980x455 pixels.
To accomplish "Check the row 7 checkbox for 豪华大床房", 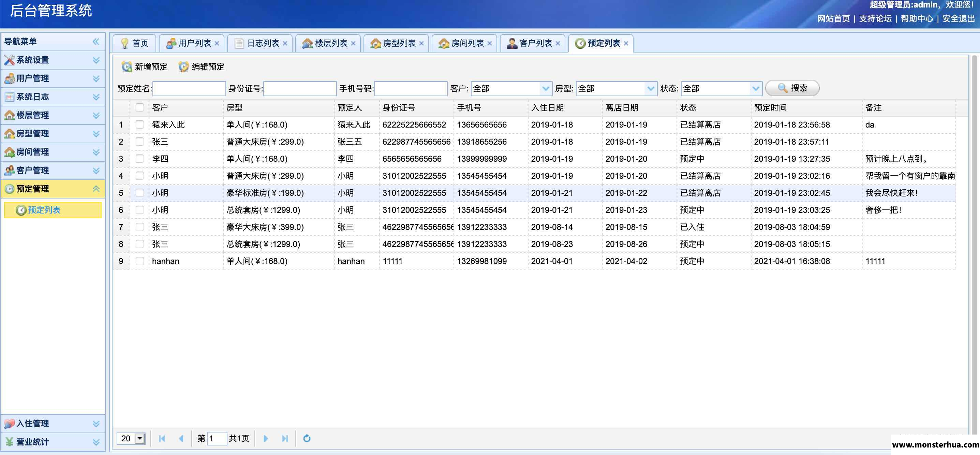I will click(x=139, y=227).
